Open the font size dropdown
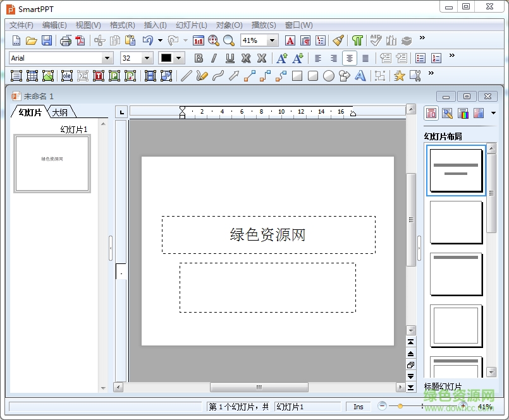This screenshot has width=509, height=420. [x=147, y=57]
